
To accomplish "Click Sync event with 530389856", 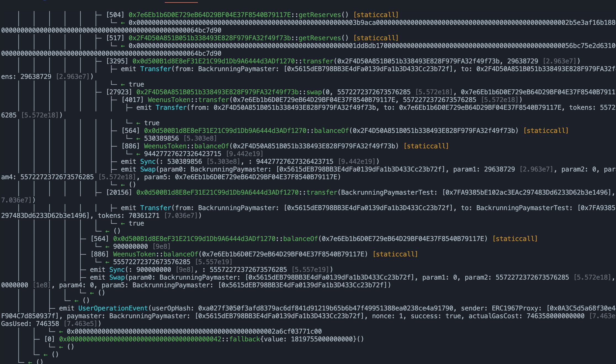I will click(x=148, y=161).
